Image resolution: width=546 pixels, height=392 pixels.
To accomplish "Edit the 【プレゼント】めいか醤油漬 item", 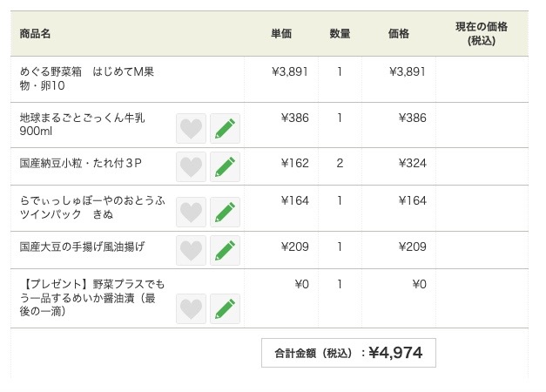I will pos(225,308).
